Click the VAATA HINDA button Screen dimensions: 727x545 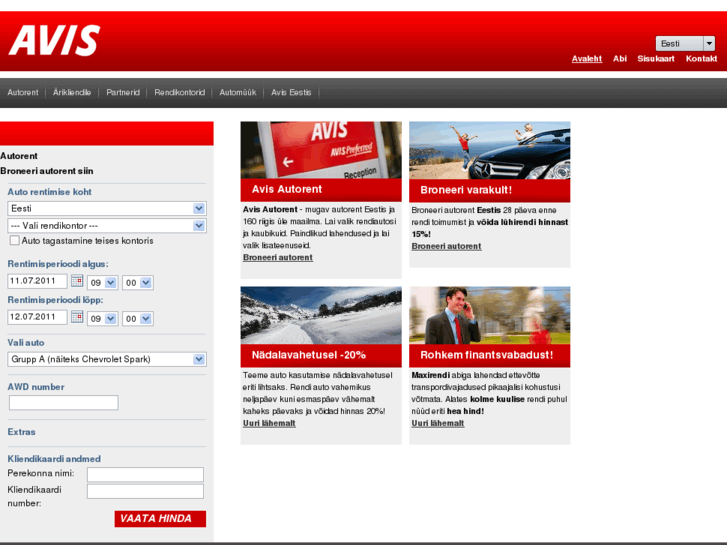point(160,519)
